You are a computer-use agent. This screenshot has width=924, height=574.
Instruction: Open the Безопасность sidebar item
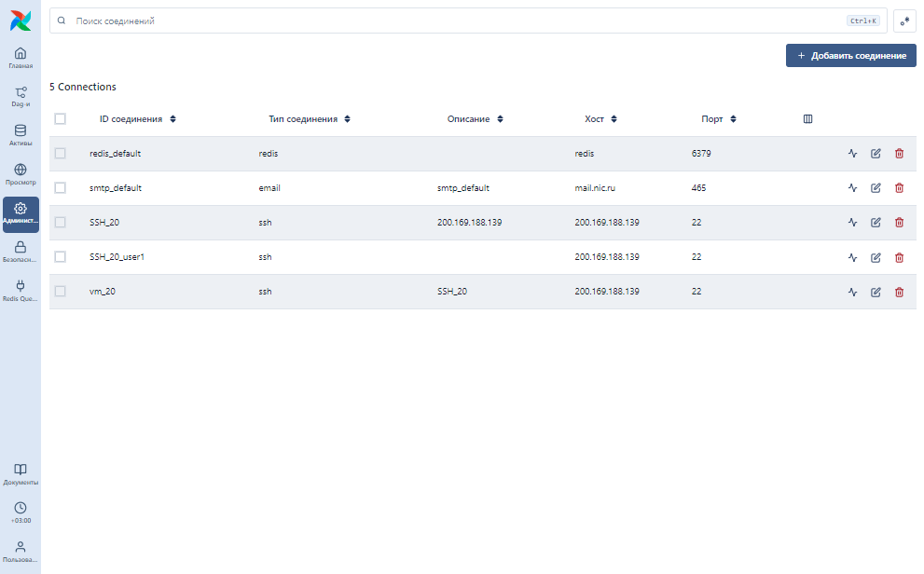click(x=21, y=252)
